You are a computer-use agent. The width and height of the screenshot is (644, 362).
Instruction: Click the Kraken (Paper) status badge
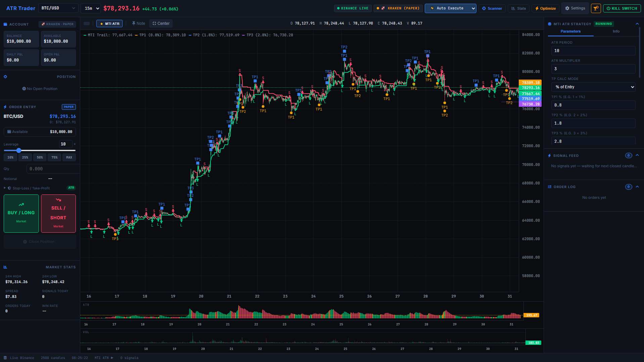[x=398, y=8]
